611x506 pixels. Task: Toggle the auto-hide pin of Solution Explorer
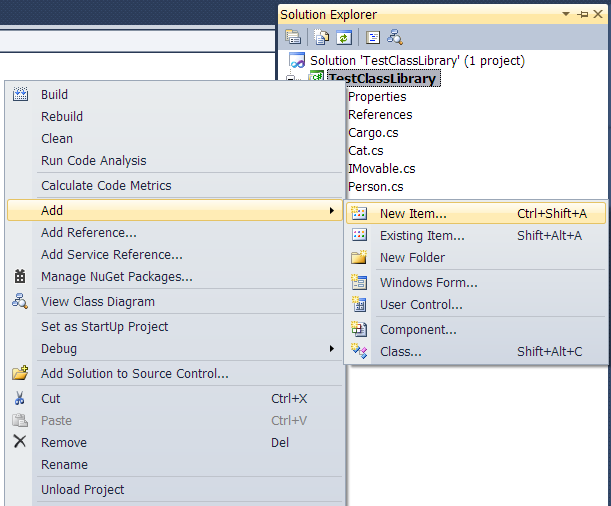pyautogui.click(x=583, y=15)
